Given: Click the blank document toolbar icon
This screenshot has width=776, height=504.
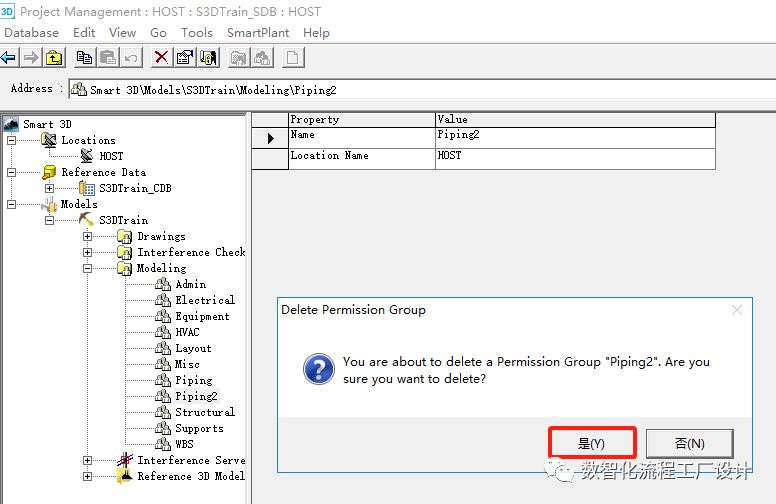Looking at the screenshot, I should pos(292,58).
